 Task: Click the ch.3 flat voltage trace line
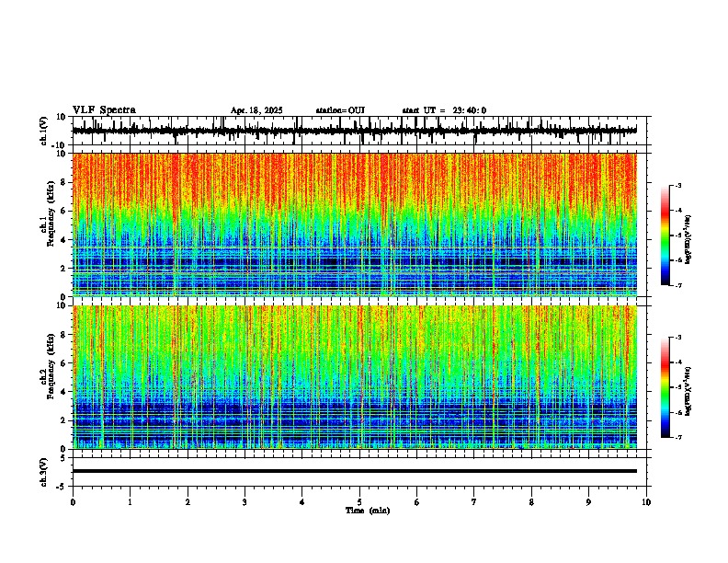[354, 471]
